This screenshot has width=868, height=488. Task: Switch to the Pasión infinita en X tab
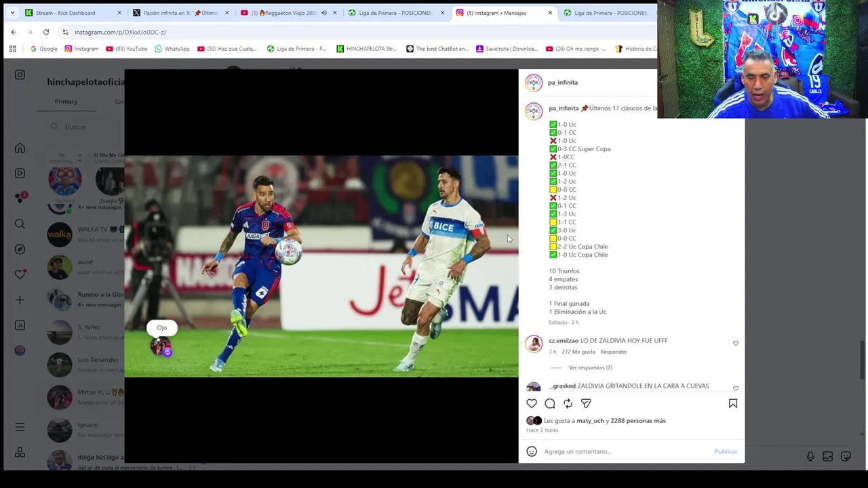point(181,13)
